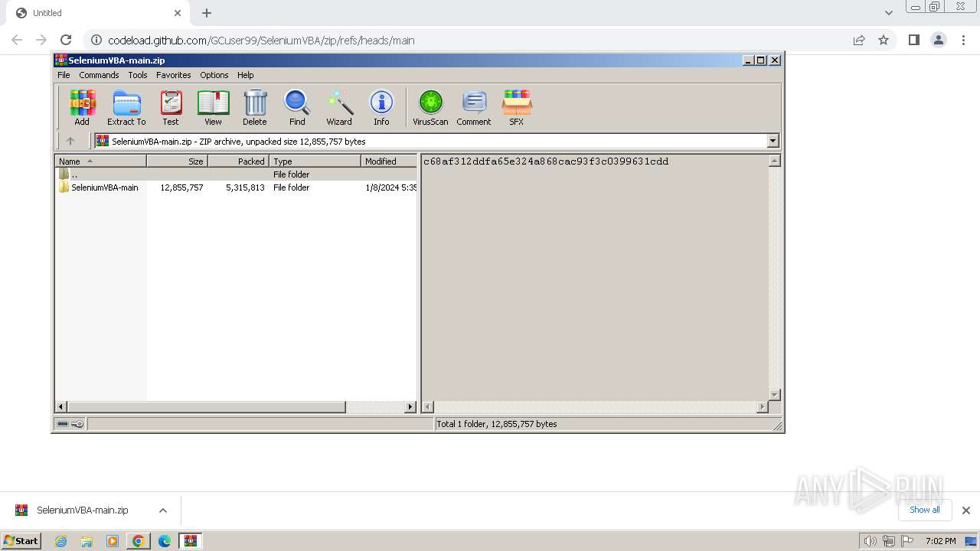Viewport: 980px width, 551px height.
Task: Click the Delete trash icon
Action: 255,107
